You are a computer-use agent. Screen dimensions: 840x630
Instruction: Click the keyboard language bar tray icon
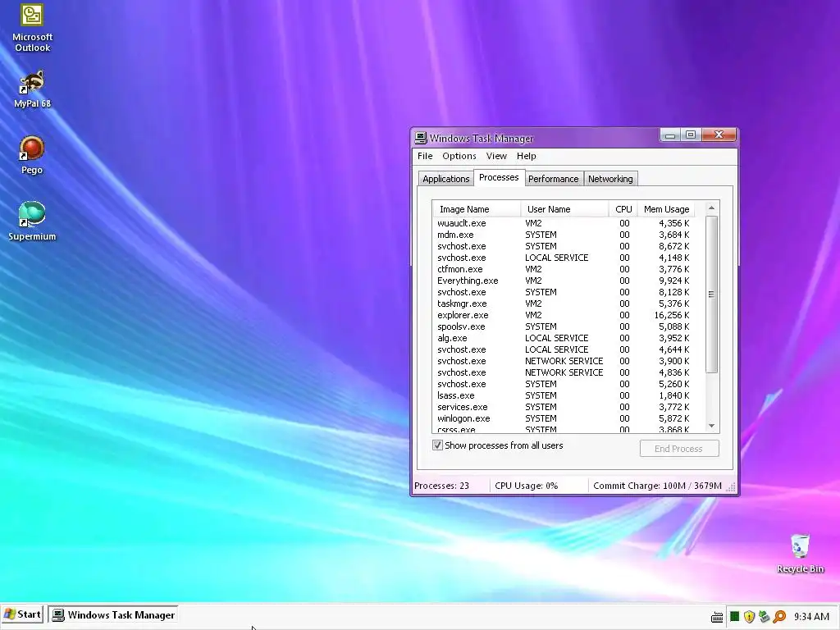tap(717, 617)
